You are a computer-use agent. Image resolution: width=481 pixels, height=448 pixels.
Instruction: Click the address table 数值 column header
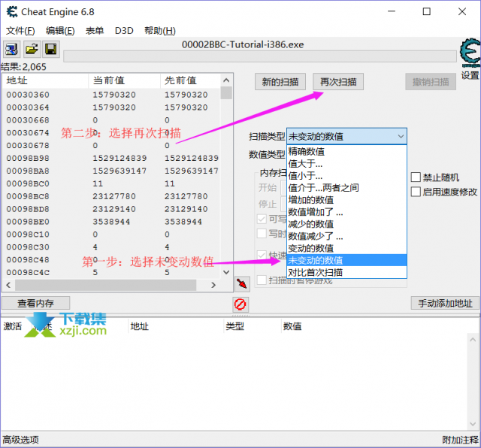pyautogui.click(x=292, y=326)
